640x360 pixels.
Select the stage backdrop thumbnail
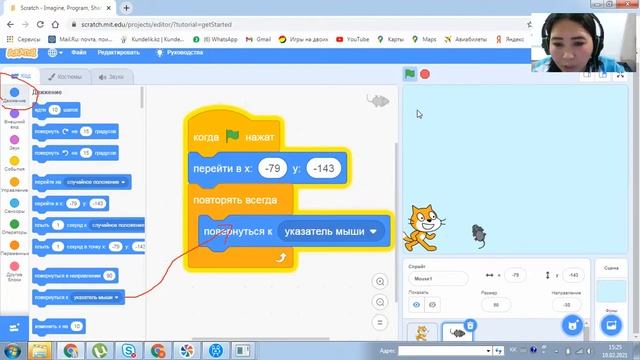click(x=611, y=291)
